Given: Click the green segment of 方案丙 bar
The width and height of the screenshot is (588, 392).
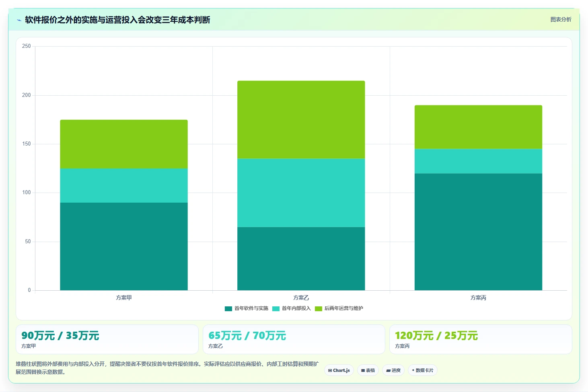Looking at the screenshot, I should point(478,127).
